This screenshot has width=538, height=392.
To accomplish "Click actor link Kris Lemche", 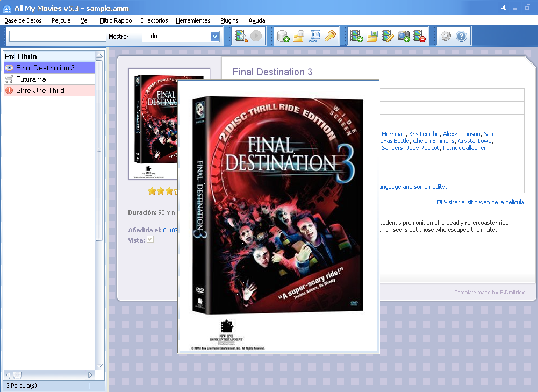I will 424,134.
